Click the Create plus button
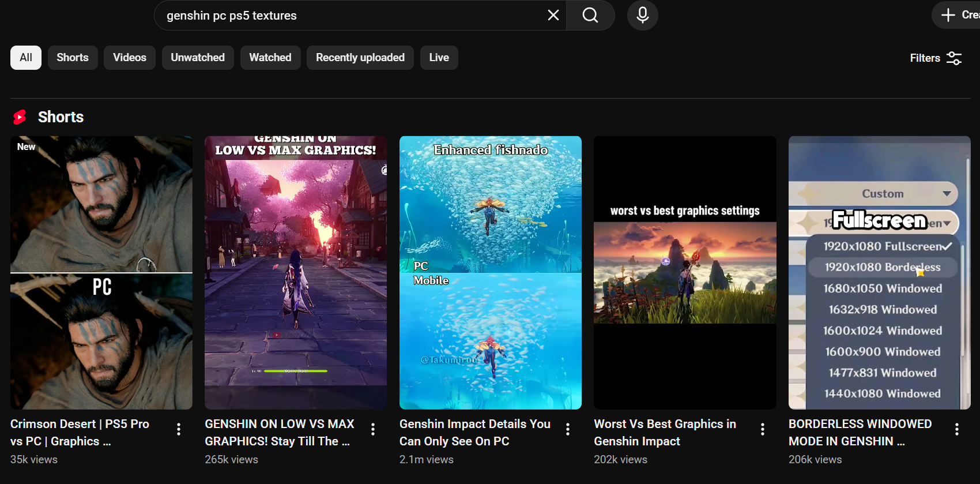The height and width of the screenshot is (484, 980). pos(957,15)
